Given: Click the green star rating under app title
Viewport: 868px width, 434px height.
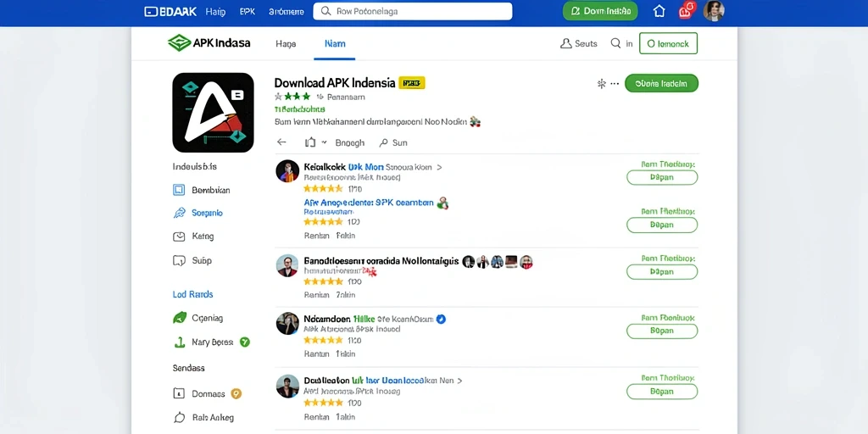Looking at the screenshot, I should [292, 97].
